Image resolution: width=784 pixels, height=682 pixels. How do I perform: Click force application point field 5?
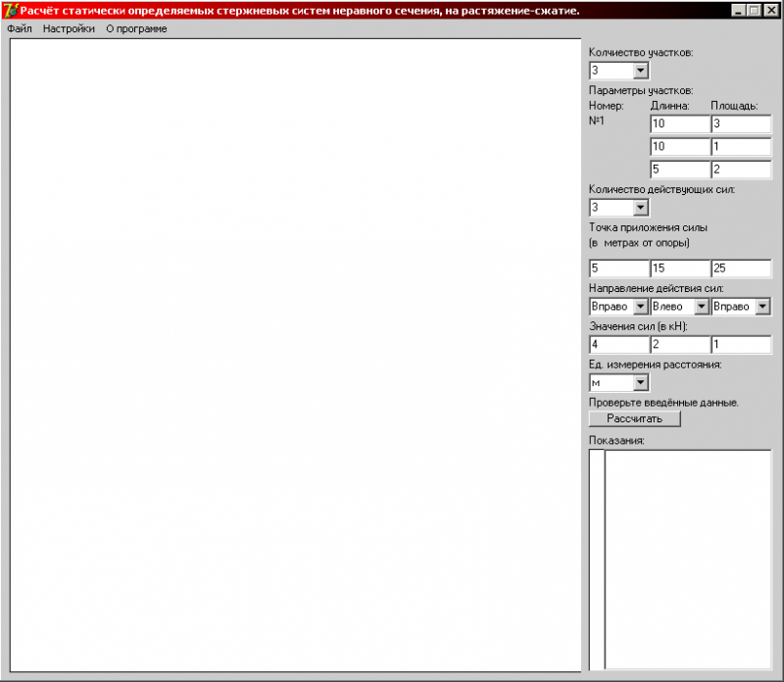coord(619,268)
